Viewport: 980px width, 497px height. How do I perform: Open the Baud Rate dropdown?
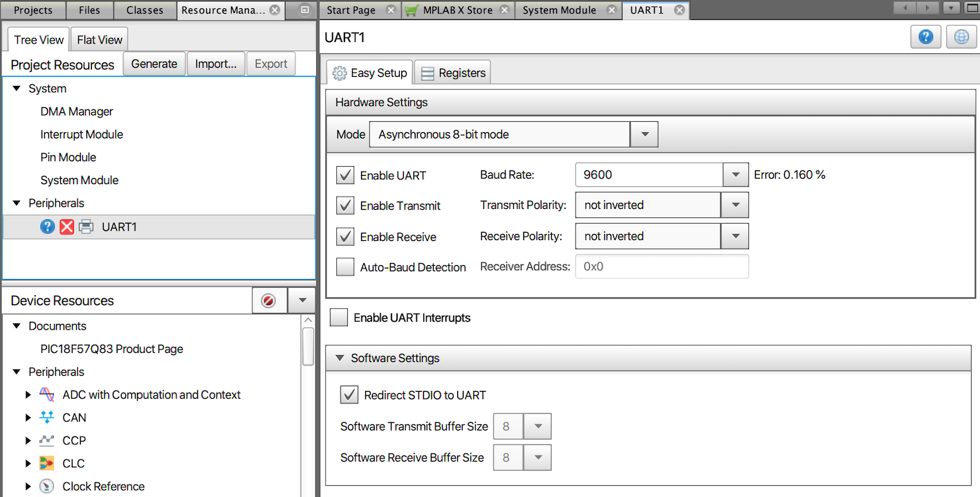(x=735, y=175)
